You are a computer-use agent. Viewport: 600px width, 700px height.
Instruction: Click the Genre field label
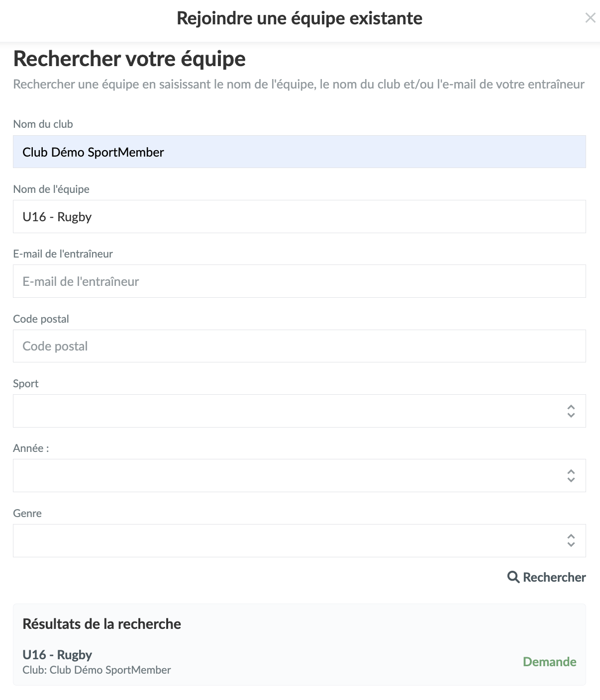27,513
